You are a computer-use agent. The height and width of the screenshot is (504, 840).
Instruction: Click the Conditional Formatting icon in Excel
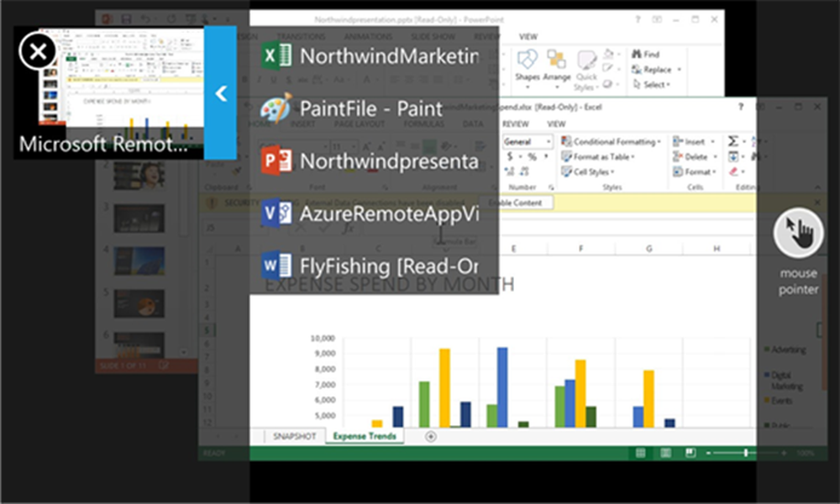click(566, 139)
